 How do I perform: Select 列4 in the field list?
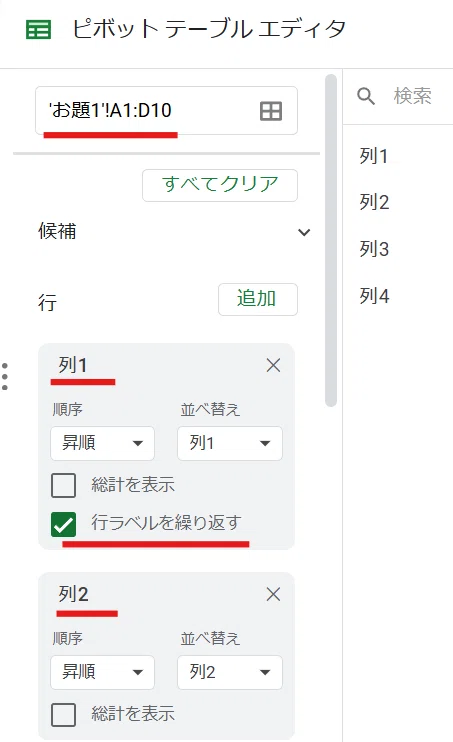(x=374, y=296)
